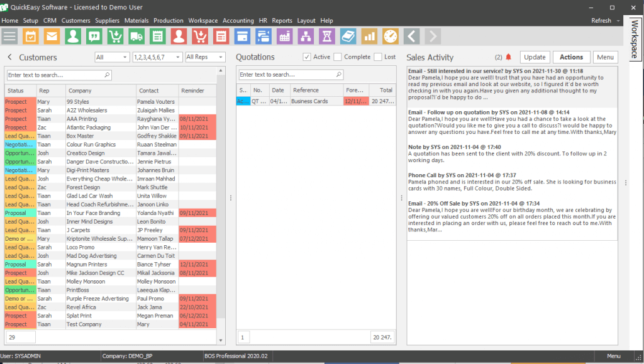Open the Materials menu
The height and width of the screenshot is (364, 644).
pyautogui.click(x=136, y=21)
